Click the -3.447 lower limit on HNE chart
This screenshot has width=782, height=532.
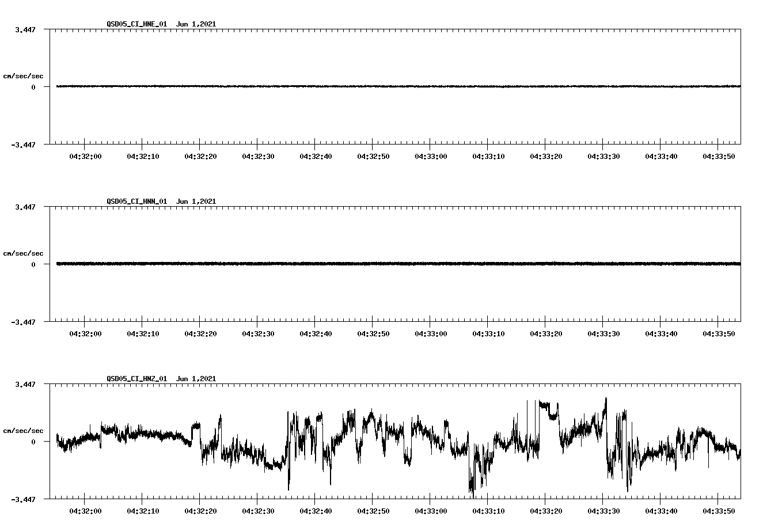23,145
